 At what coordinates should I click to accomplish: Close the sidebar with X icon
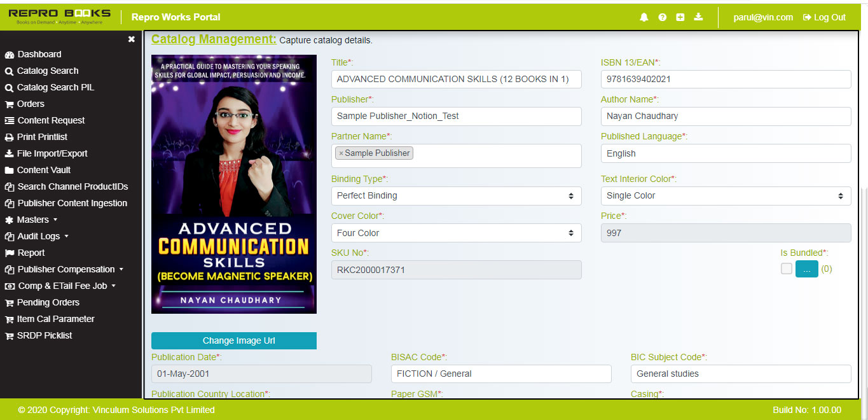tap(131, 39)
